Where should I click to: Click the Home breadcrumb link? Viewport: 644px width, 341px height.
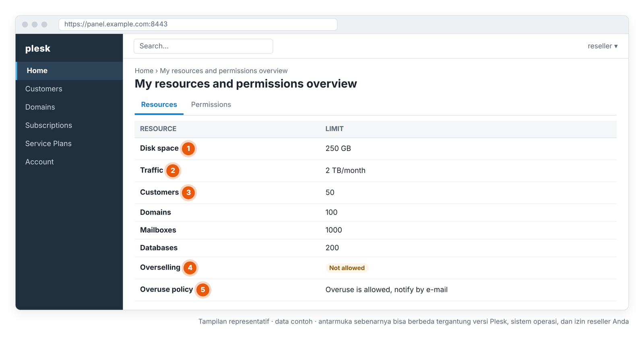[144, 71]
